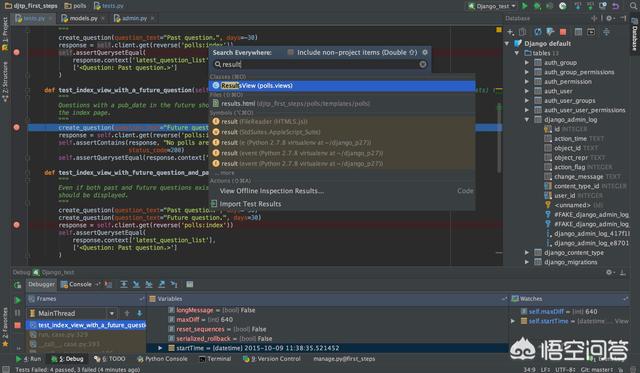Hide the Database panel
The image size is (640, 373).
tap(623, 18)
